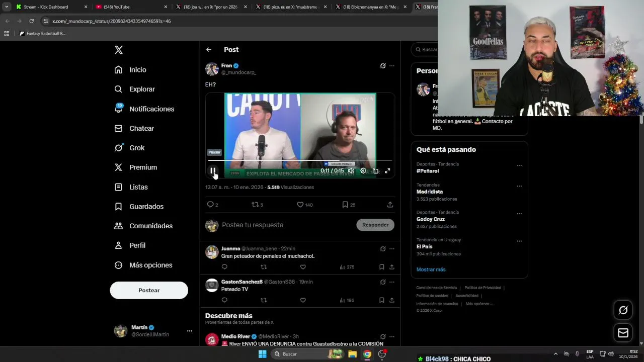
Task: Ask Grok about GastonSanchez8's reply
Action: pos(383,282)
